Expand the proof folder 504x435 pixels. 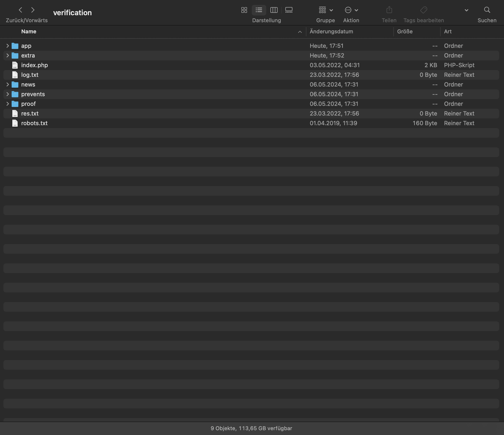pyautogui.click(x=7, y=104)
